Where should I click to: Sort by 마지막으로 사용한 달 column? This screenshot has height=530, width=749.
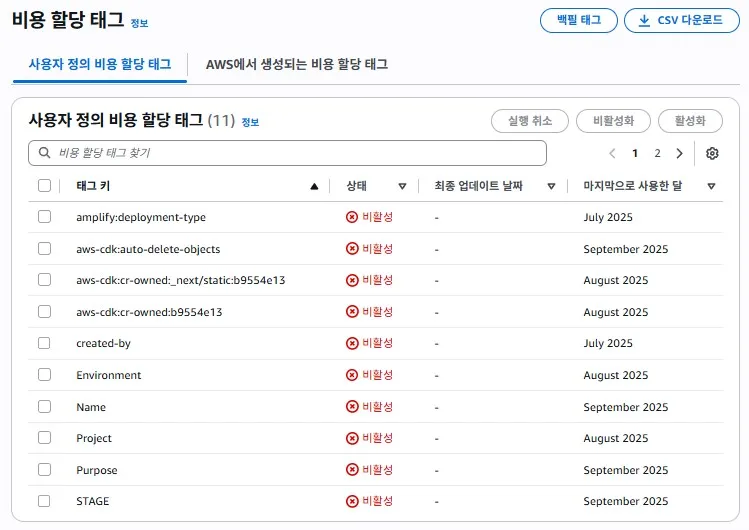click(711, 186)
